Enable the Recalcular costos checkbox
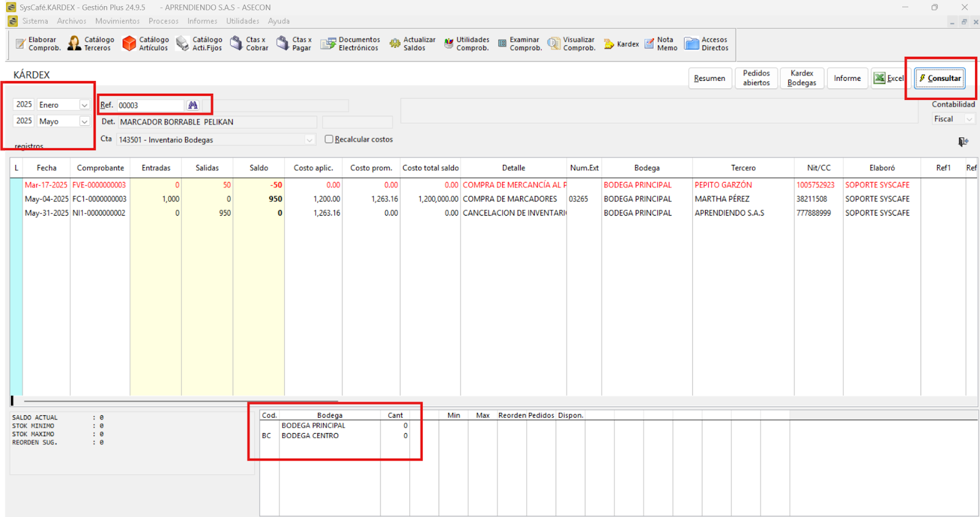This screenshot has height=517, width=980. pyautogui.click(x=329, y=139)
